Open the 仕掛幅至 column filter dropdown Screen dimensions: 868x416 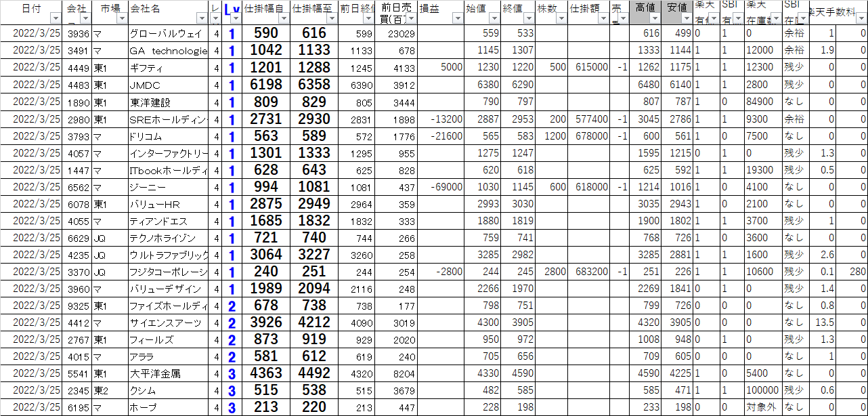pyautogui.click(x=331, y=20)
